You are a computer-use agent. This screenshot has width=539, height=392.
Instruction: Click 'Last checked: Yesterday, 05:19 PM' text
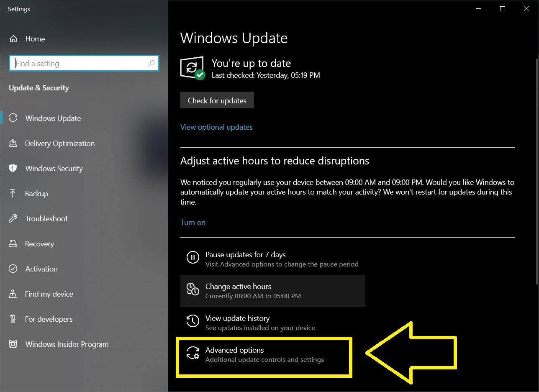(x=266, y=75)
